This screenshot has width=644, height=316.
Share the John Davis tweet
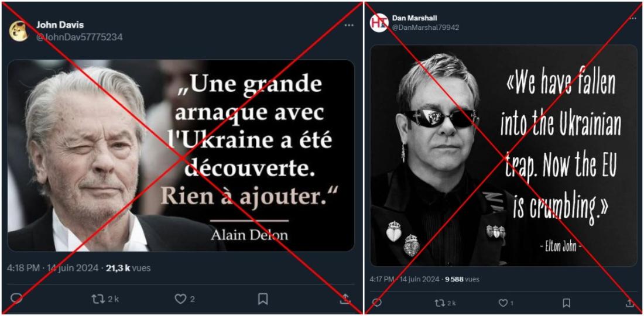coord(345,299)
